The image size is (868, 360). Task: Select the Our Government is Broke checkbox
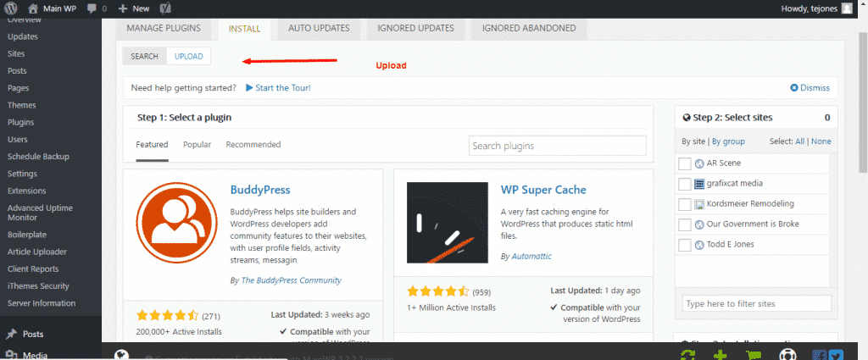(685, 224)
